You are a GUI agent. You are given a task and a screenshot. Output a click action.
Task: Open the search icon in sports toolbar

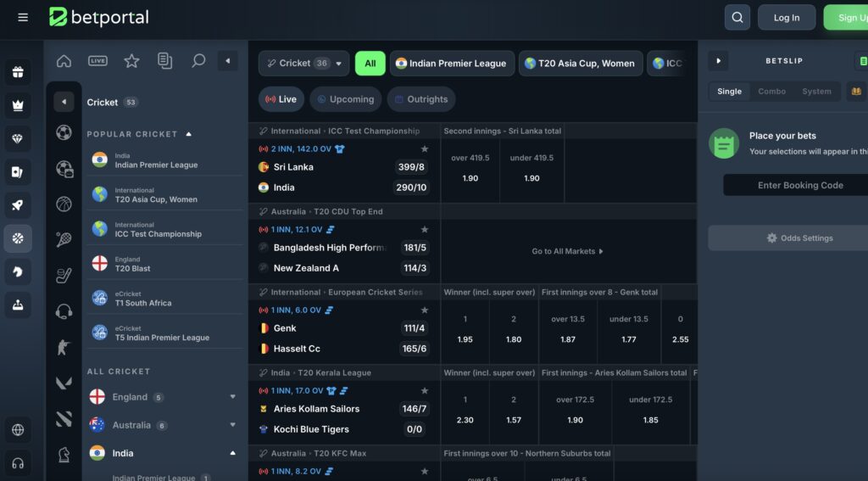[198, 61]
